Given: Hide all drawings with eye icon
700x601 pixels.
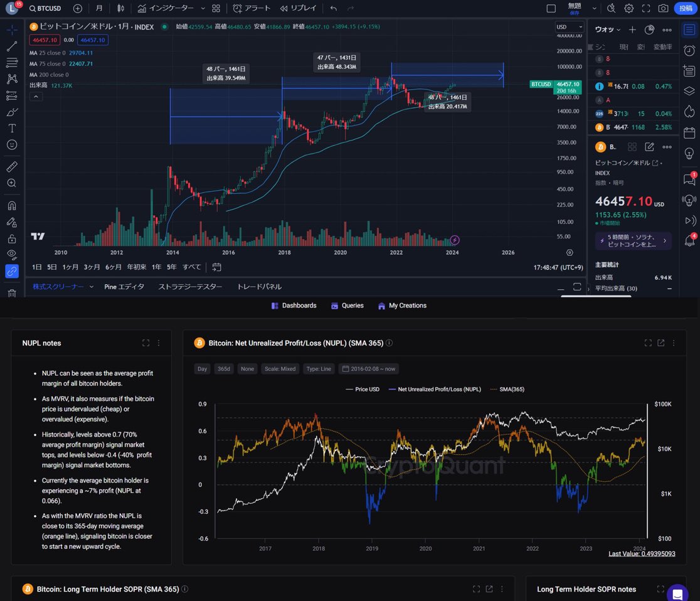Looking at the screenshot, I should coord(12,255).
